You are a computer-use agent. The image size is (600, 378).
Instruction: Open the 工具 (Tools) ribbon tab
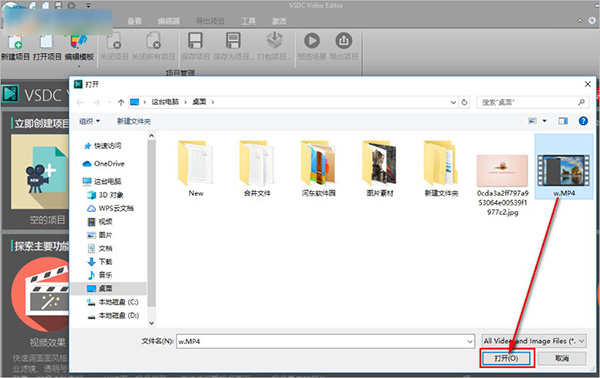point(248,21)
